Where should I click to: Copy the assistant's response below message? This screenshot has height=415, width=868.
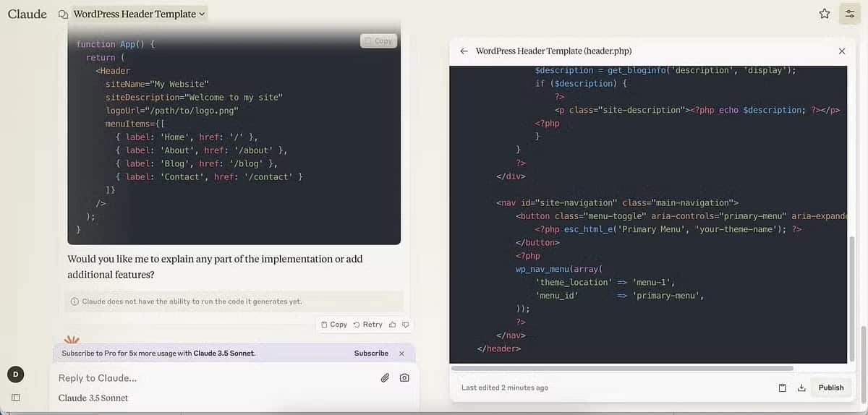[x=334, y=325]
